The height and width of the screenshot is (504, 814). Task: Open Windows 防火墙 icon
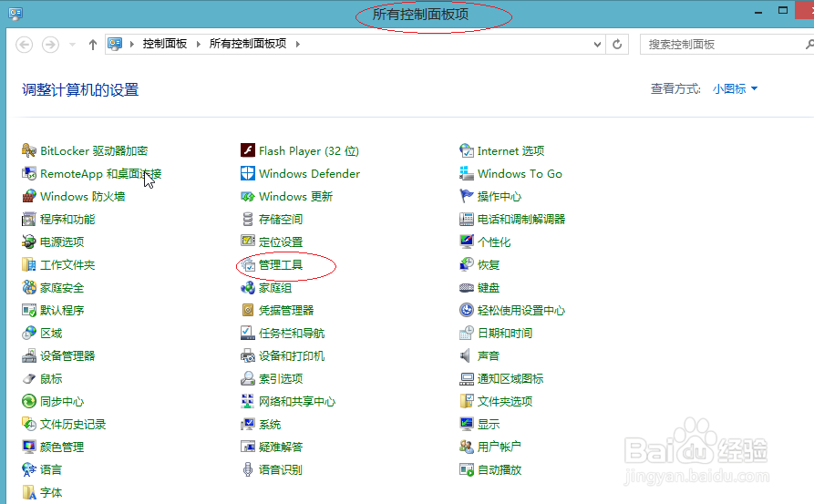coord(29,197)
